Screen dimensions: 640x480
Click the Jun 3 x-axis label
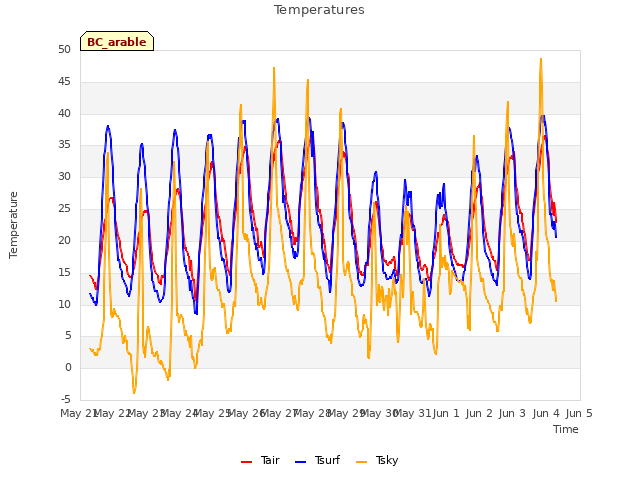512,413
